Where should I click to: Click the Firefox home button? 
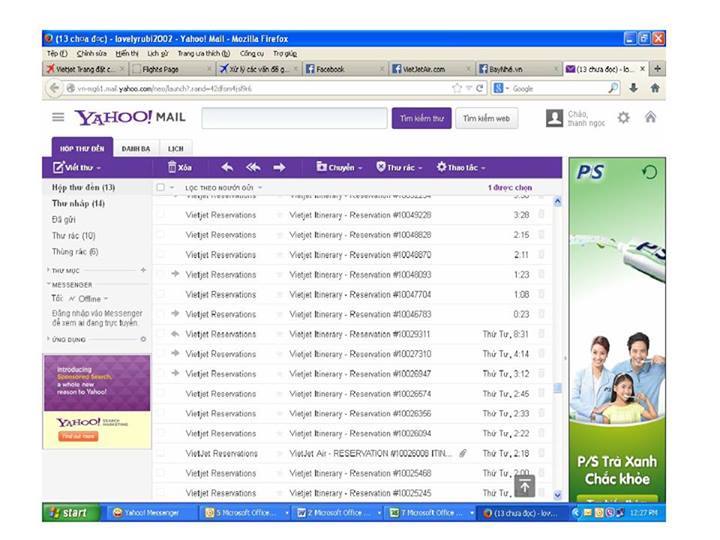(x=655, y=88)
